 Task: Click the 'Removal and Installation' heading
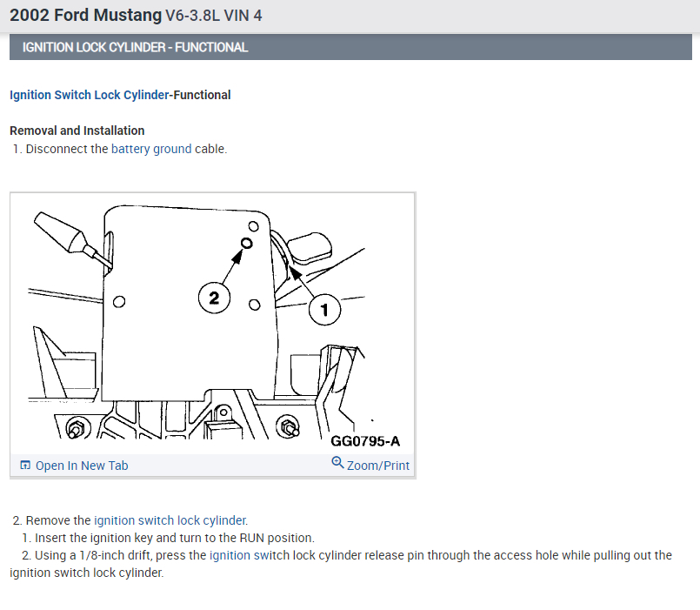click(77, 131)
